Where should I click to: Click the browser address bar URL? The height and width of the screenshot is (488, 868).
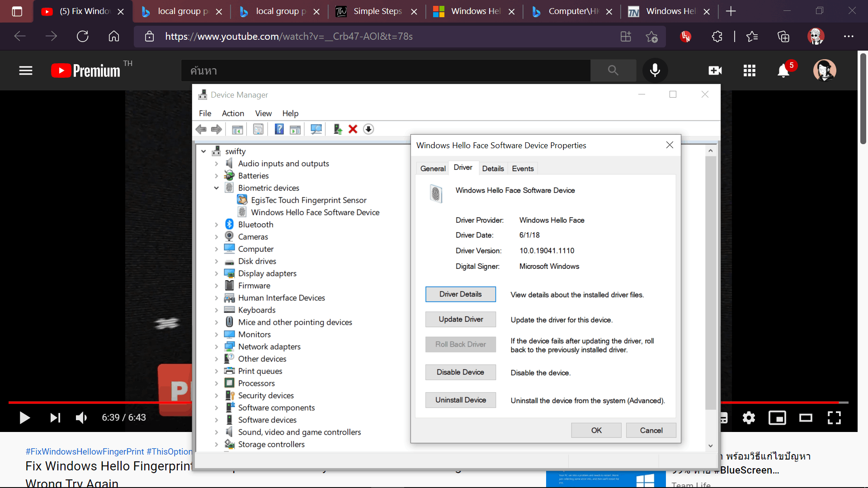288,36
